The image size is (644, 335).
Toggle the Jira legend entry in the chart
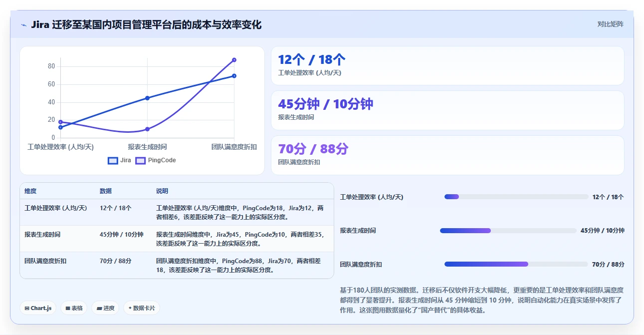tap(120, 160)
